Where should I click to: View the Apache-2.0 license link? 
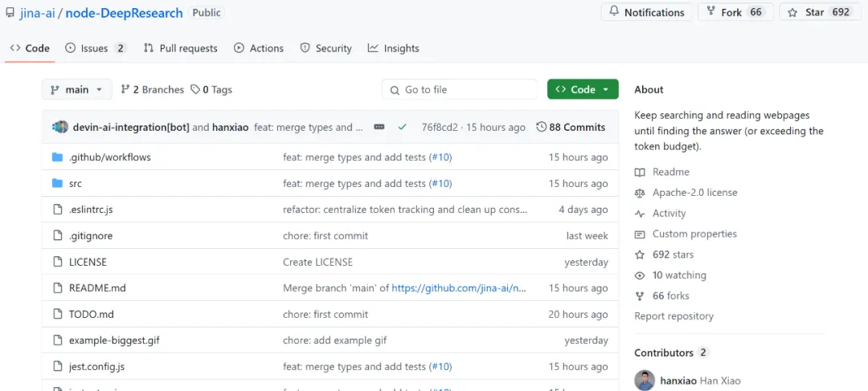pyautogui.click(x=686, y=193)
